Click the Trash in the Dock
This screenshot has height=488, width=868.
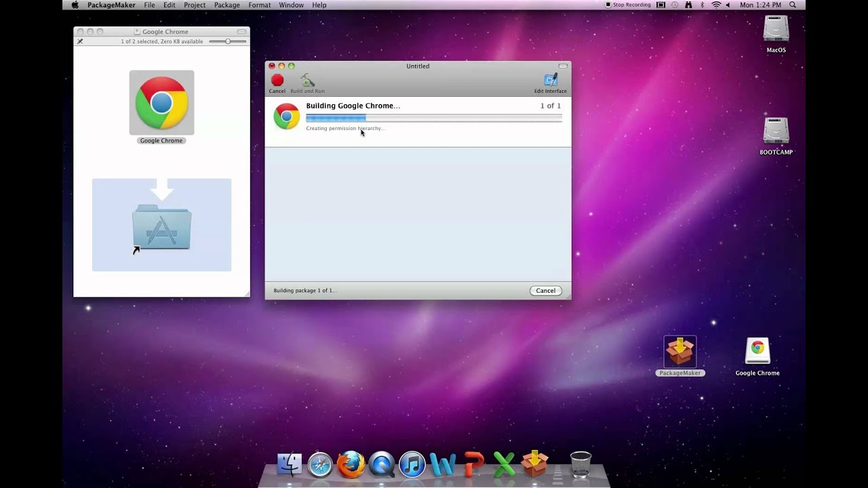[580, 465]
